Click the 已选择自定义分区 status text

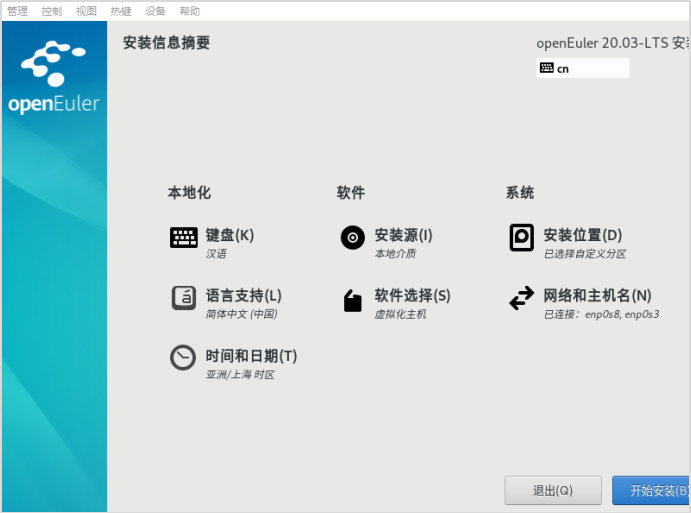tap(585, 254)
